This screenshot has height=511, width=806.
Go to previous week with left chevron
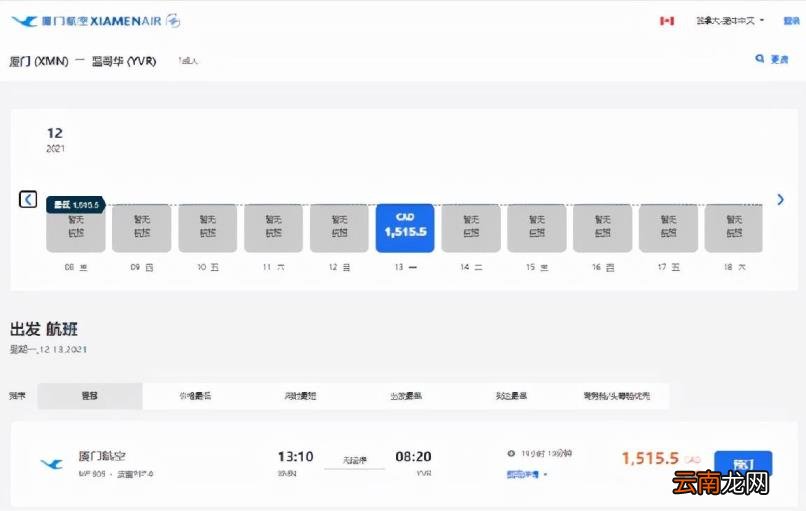(28, 199)
